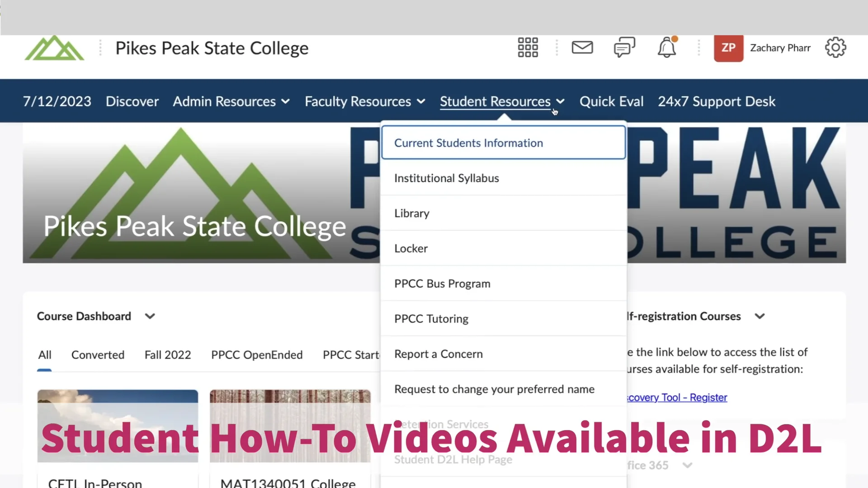This screenshot has width=868, height=488.
Task: Open the Faculty Resources menu
Action: (364, 101)
